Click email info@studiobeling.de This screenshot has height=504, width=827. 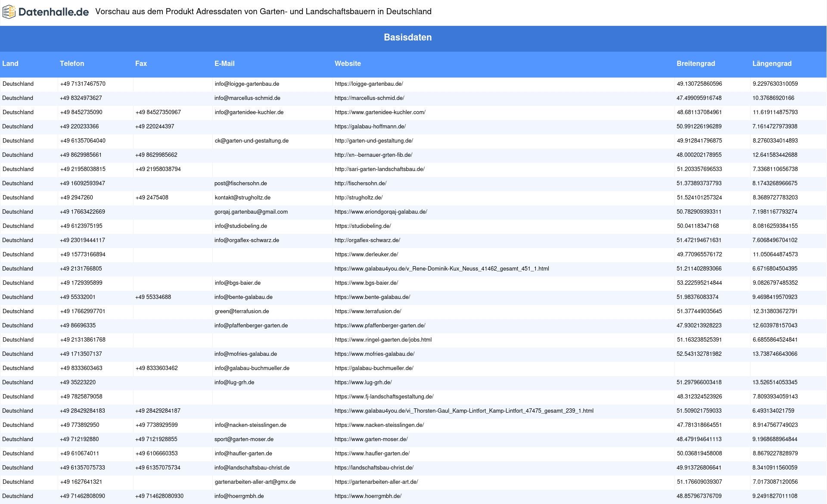click(x=241, y=226)
